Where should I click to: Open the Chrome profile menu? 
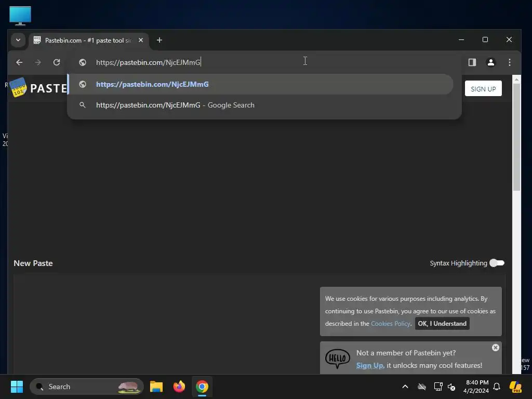click(x=490, y=62)
